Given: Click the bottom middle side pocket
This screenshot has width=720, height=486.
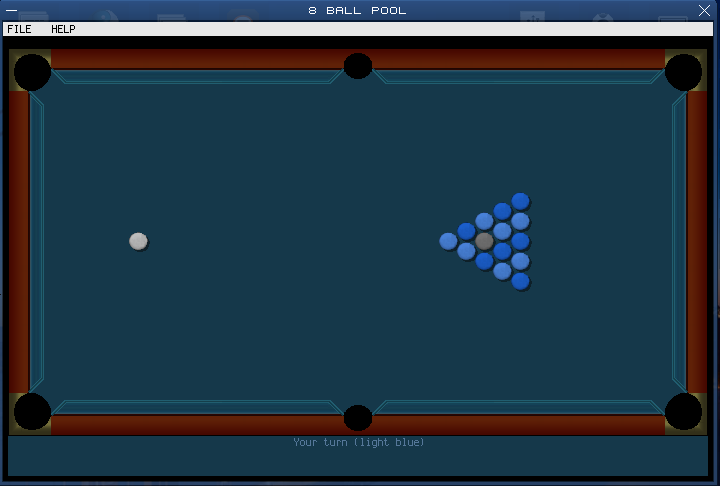Looking at the screenshot, I should pos(358,418).
